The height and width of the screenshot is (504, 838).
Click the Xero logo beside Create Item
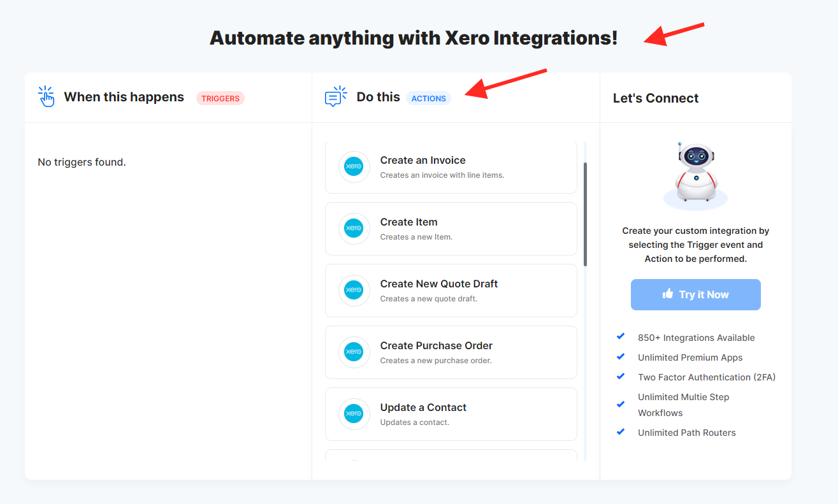(x=354, y=229)
